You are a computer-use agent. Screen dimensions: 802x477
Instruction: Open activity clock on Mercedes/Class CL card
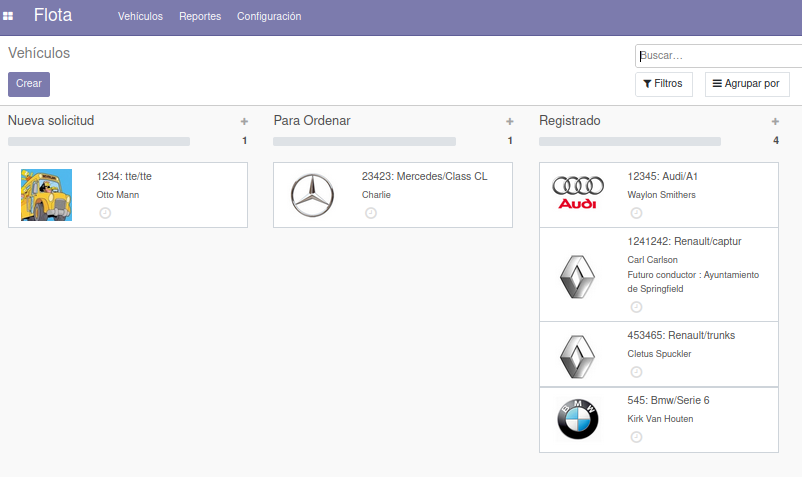coord(371,213)
